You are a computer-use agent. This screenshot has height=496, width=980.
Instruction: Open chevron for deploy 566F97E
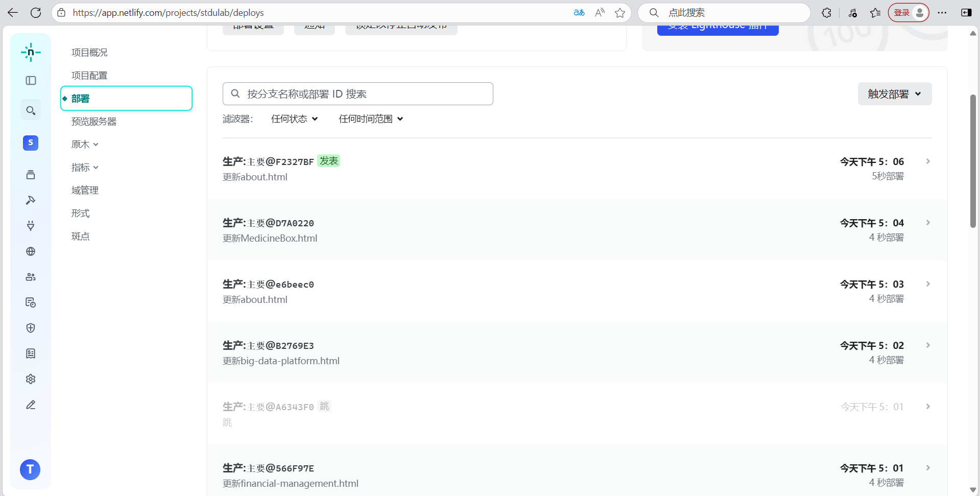click(x=928, y=468)
